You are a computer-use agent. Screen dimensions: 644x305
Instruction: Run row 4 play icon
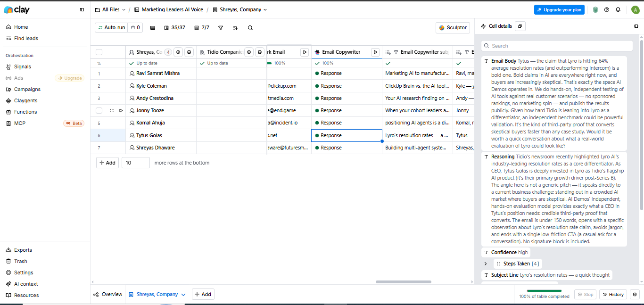(121, 110)
